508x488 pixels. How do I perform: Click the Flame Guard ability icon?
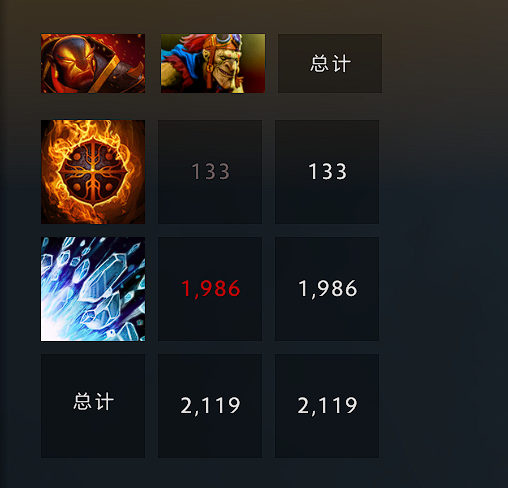coord(93,172)
